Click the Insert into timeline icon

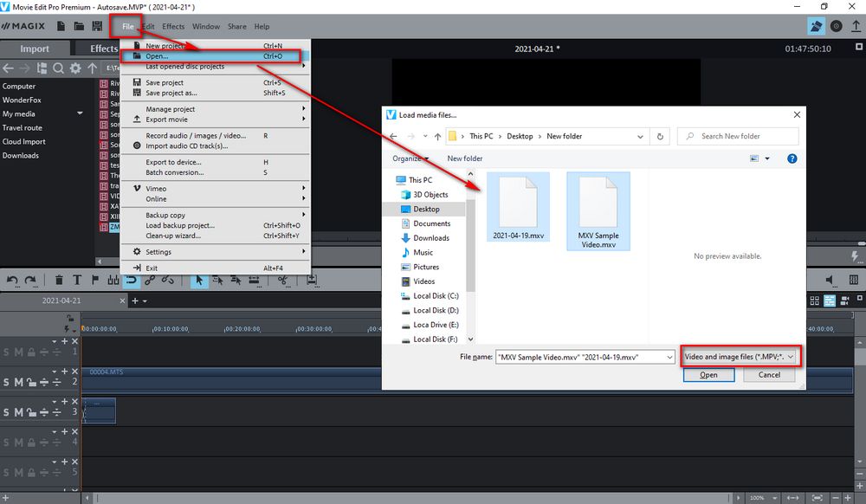[x=312, y=281]
